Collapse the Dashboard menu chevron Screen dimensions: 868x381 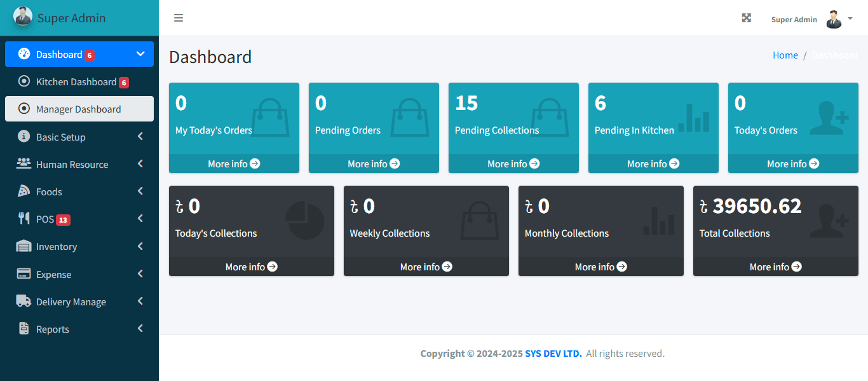pos(140,54)
